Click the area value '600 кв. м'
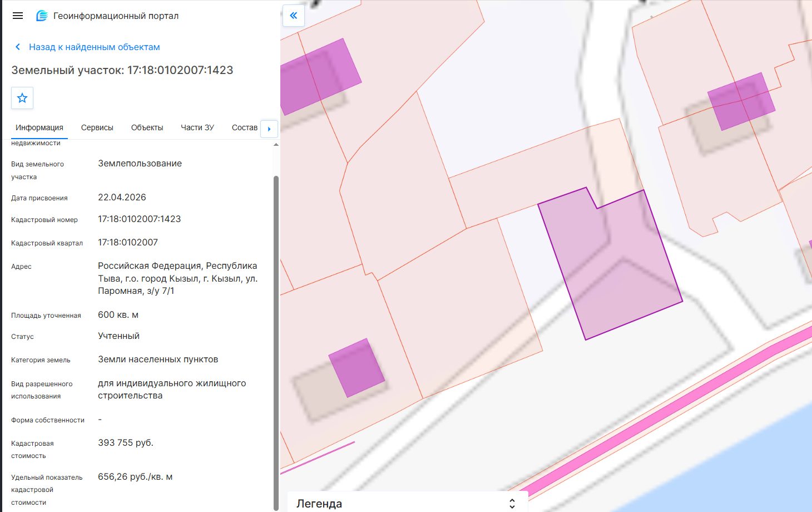The width and height of the screenshot is (812, 512). pos(118,315)
